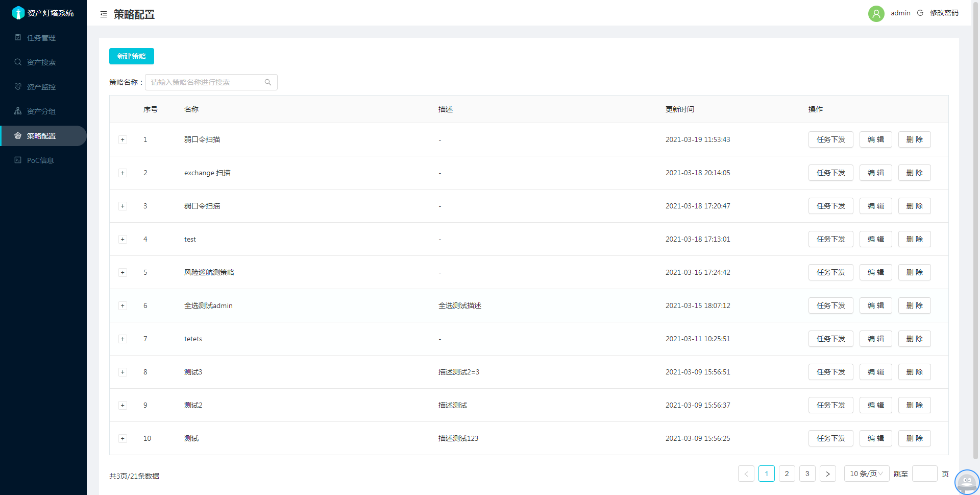The image size is (980, 495).
Task: Click 删除 for test row
Action: click(x=915, y=239)
